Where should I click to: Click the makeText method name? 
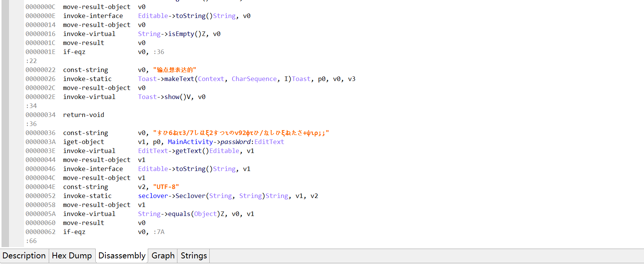pyautogui.click(x=179, y=79)
